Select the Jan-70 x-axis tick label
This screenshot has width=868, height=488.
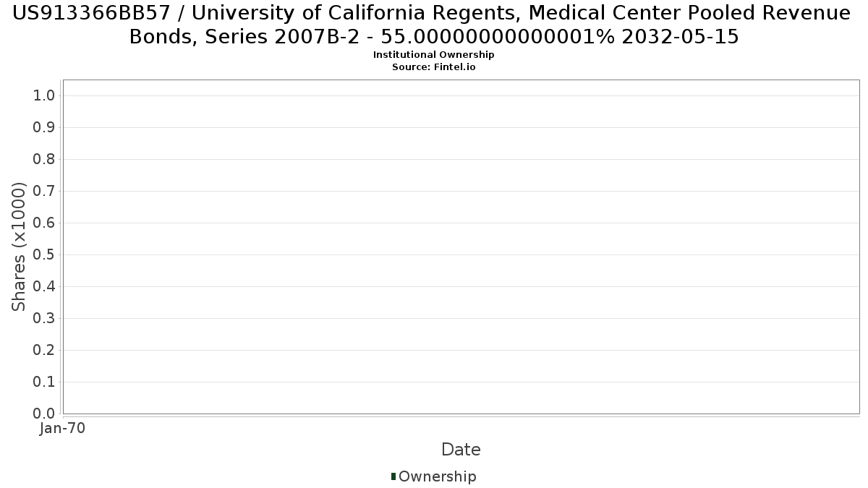(63, 429)
